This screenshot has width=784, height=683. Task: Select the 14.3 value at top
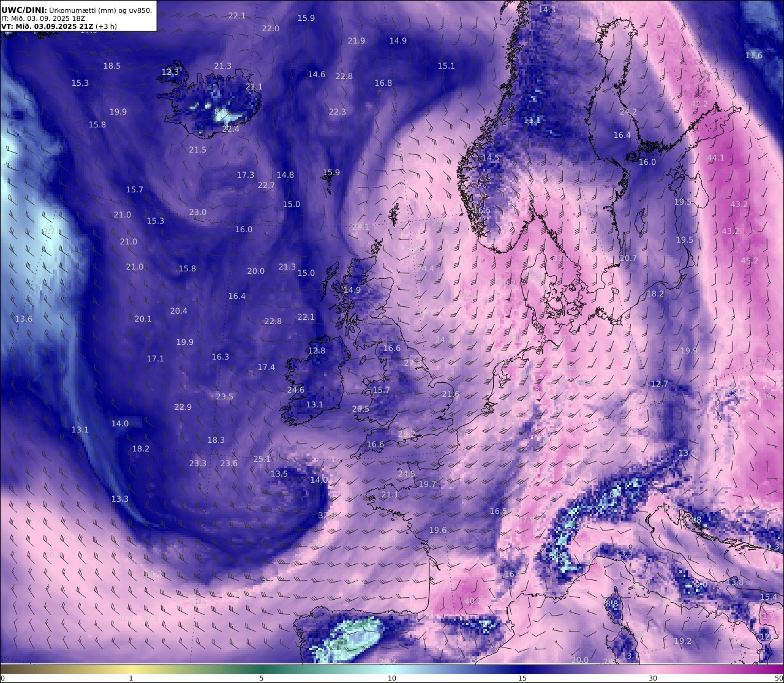[547, 10]
